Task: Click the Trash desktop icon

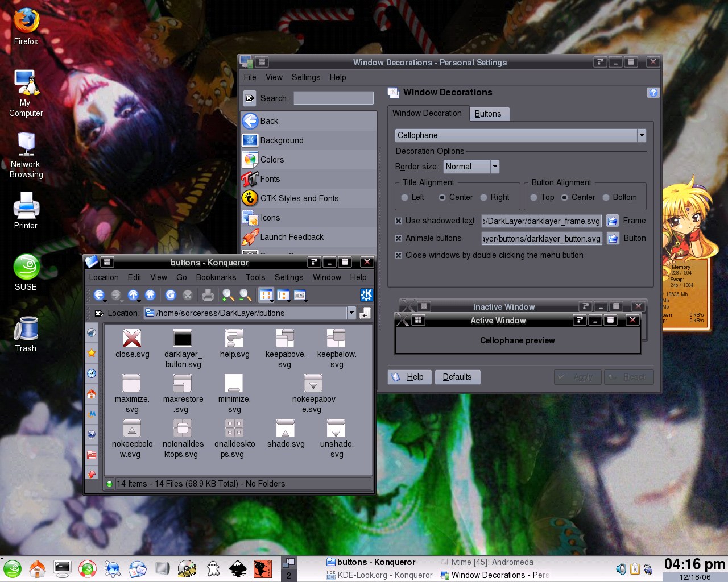Action: (x=26, y=335)
